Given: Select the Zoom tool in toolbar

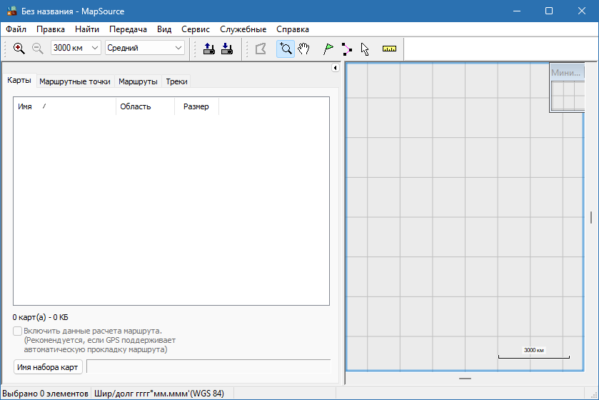Looking at the screenshot, I should [285, 49].
